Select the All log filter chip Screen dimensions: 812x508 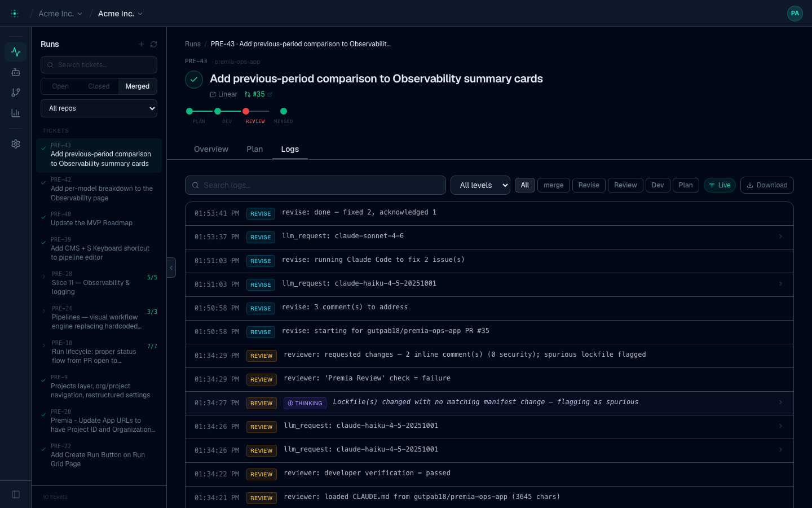(x=525, y=185)
